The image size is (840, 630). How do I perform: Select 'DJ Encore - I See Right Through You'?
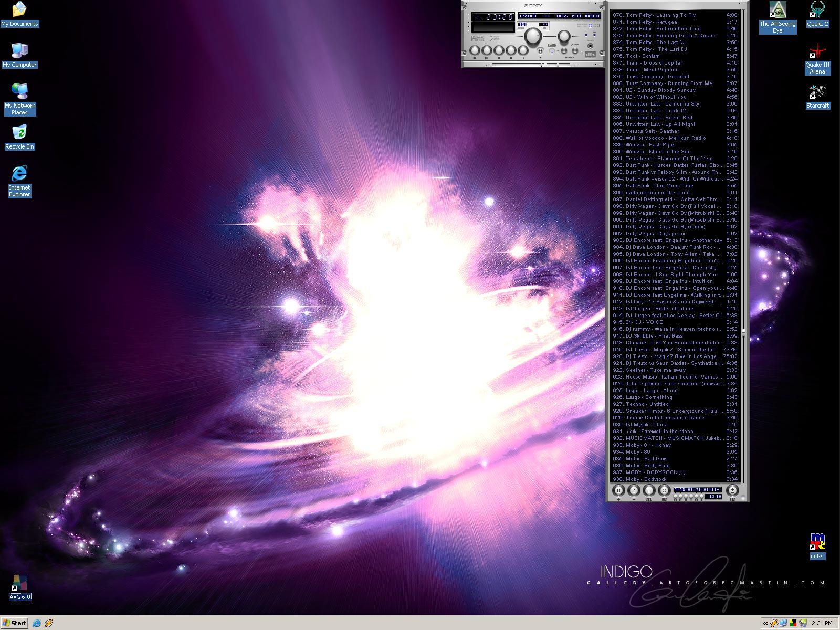click(x=675, y=275)
